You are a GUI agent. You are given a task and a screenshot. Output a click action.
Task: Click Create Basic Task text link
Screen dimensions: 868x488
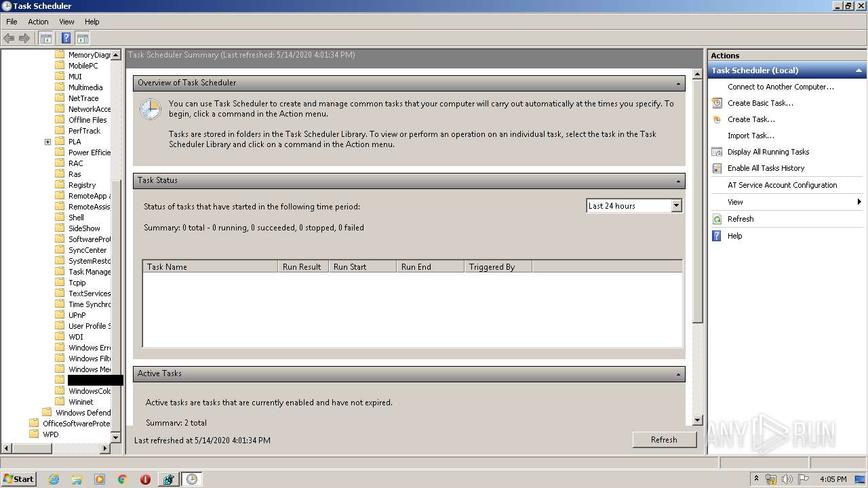(x=760, y=103)
